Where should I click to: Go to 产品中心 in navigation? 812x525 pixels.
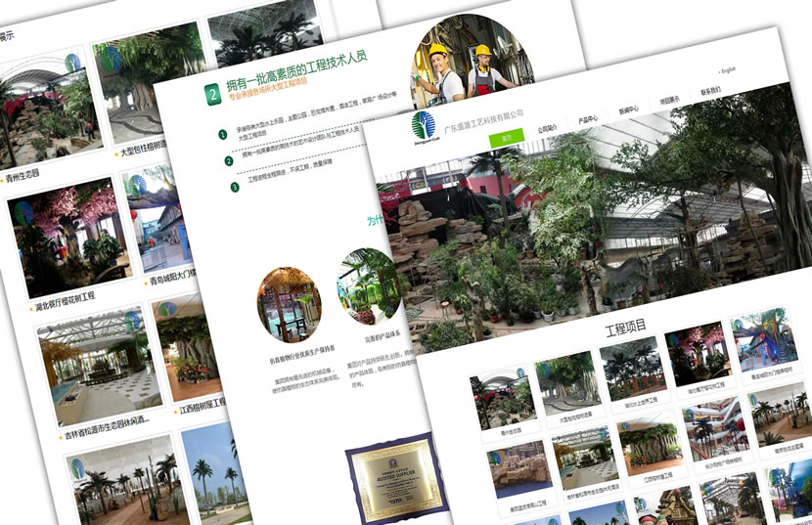[588, 119]
